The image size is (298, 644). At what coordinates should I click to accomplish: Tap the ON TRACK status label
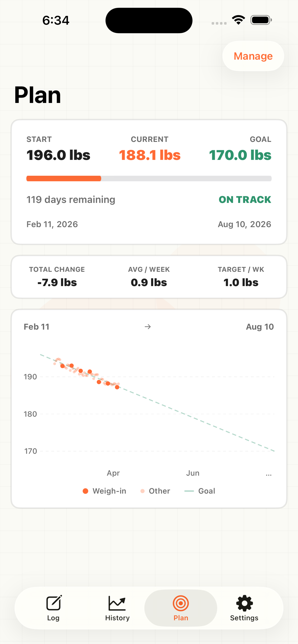[245, 200]
